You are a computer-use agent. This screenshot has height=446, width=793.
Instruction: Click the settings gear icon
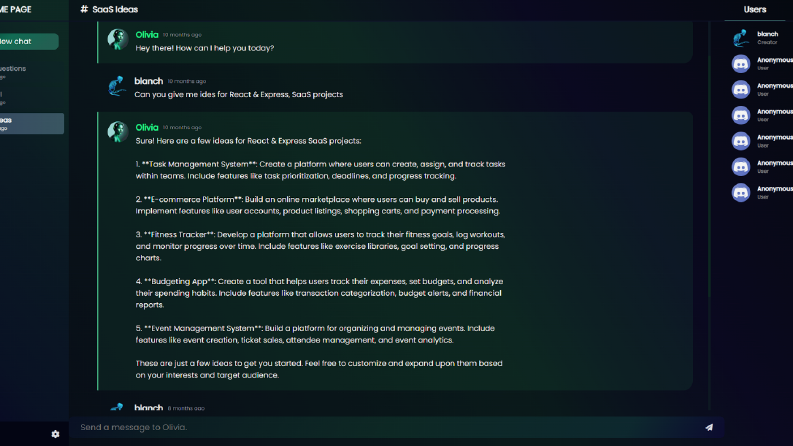(56, 434)
